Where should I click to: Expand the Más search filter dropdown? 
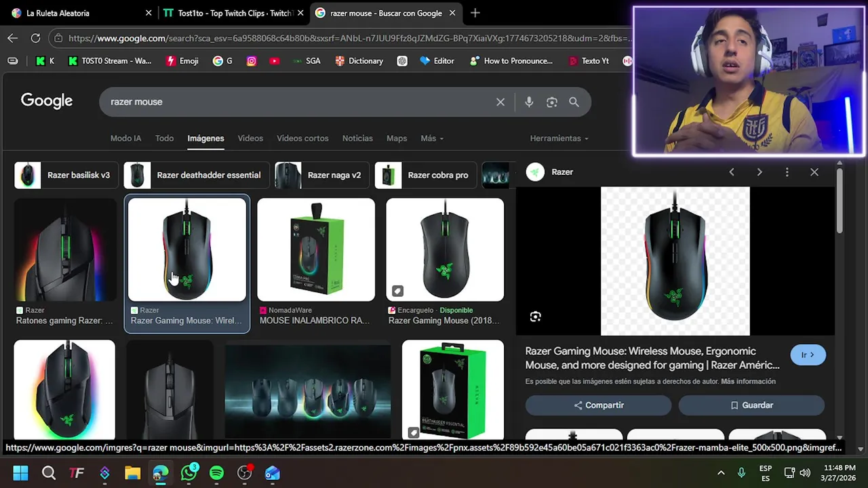coord(432,138)
